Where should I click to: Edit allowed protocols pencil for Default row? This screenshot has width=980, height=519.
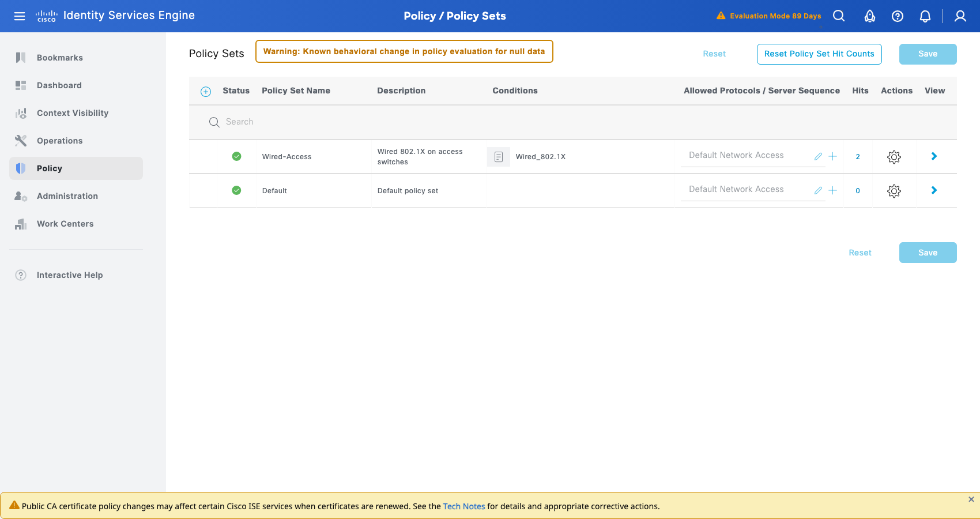pos(818,190)
